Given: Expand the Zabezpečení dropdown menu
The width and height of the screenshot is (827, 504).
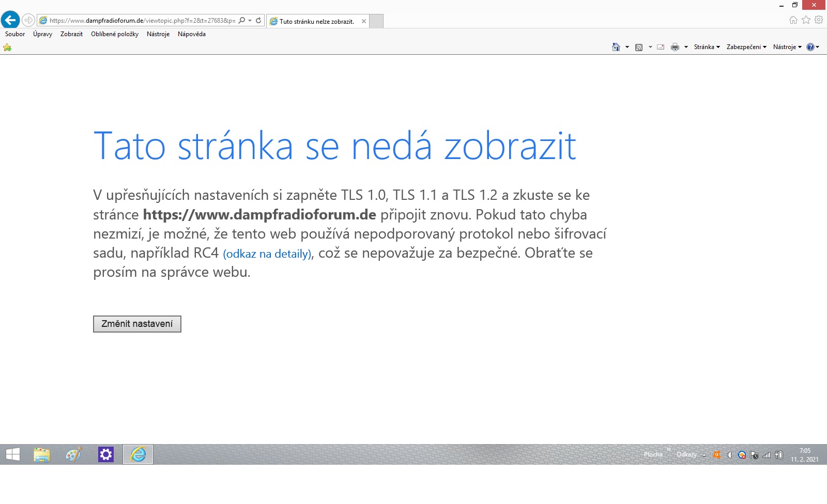Looking at the screenshot, I should 746,47.
